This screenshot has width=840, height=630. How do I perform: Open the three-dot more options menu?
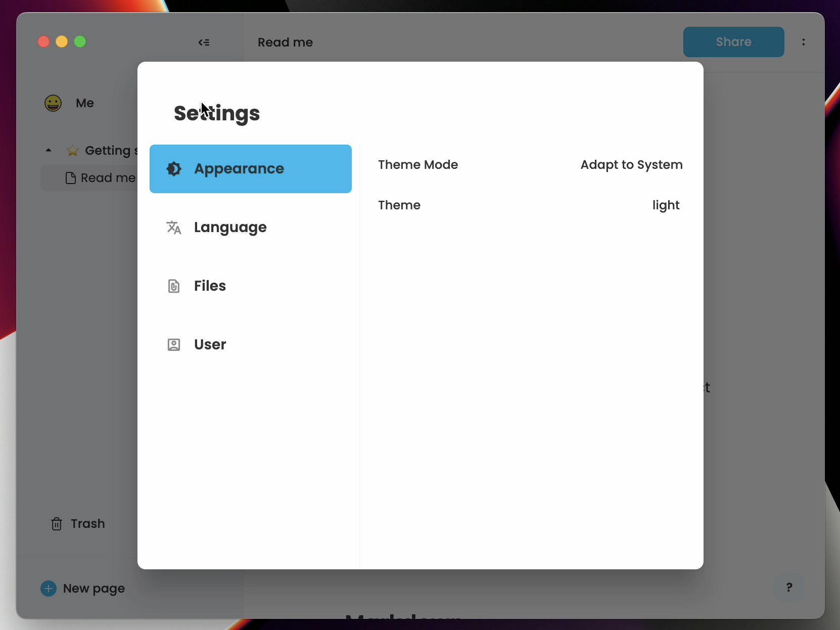804,42
